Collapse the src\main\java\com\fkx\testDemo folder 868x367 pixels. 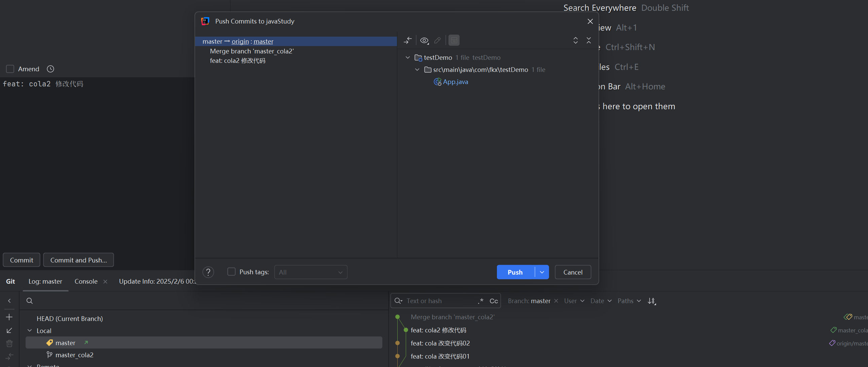point(417,70)
